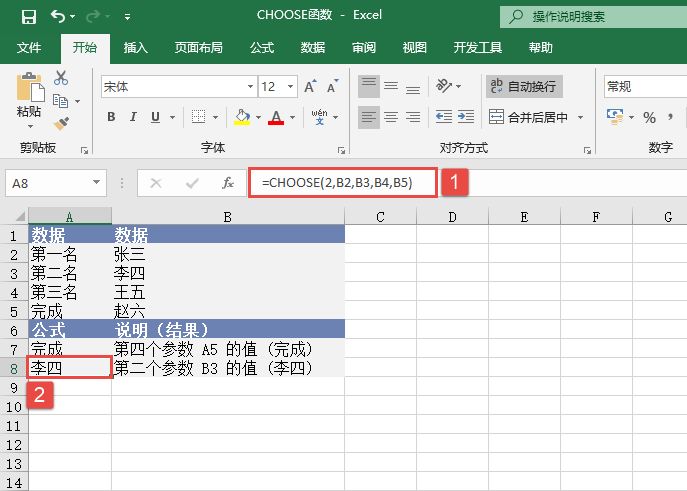Click the Undo arrow icon
This screenshot has height=491, width=687.
tap(58, 17)
